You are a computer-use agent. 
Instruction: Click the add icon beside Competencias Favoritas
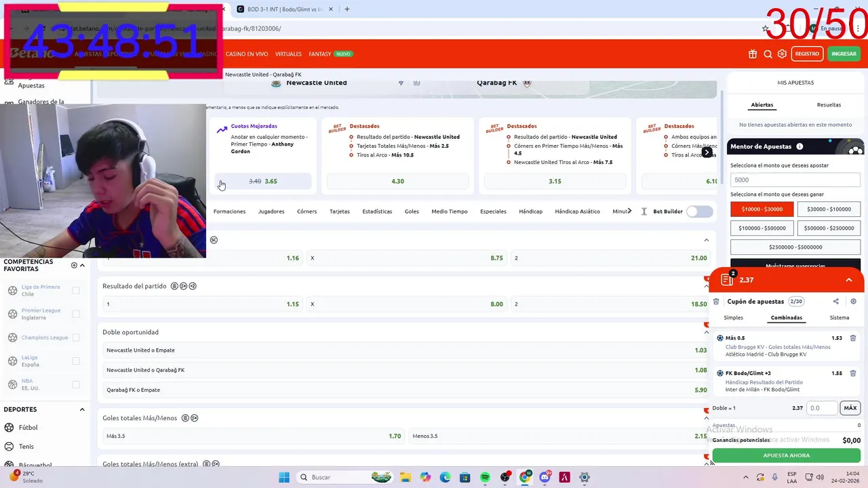tap(74, 265)
